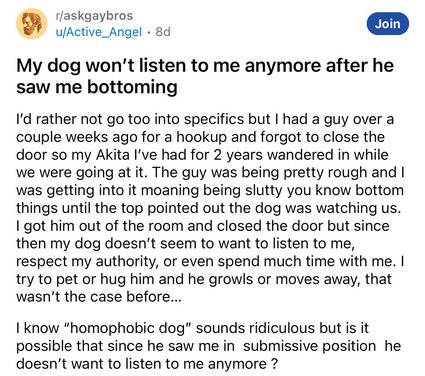Click the 8d post timestamp
425x376 pixels.
pos(163,32)
